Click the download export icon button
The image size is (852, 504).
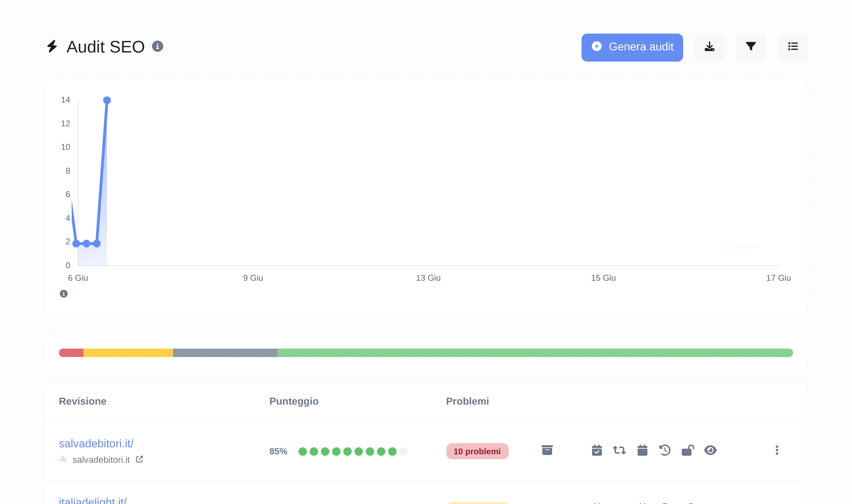[709, 47]
